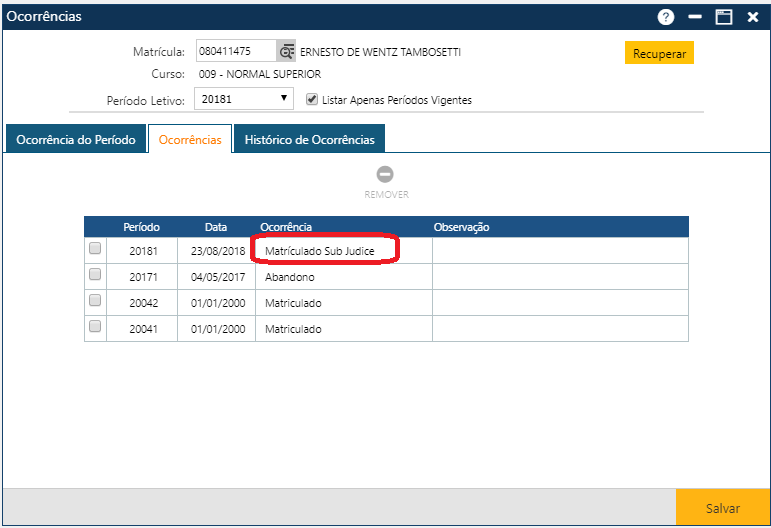Mark the checkbox for período 20041
Viewport: 771px width, 528px height.
[x=95, y=326]
